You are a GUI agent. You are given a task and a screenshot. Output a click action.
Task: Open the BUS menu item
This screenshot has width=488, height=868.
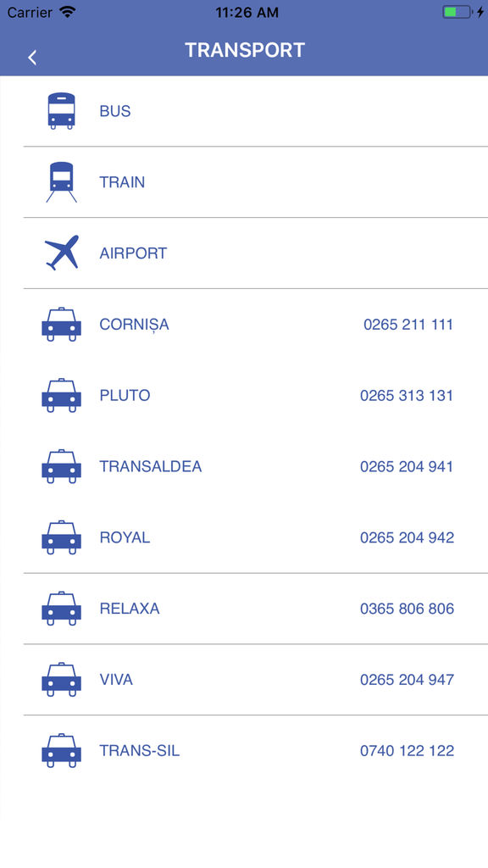pyautogui.click(x=255, y=111)
